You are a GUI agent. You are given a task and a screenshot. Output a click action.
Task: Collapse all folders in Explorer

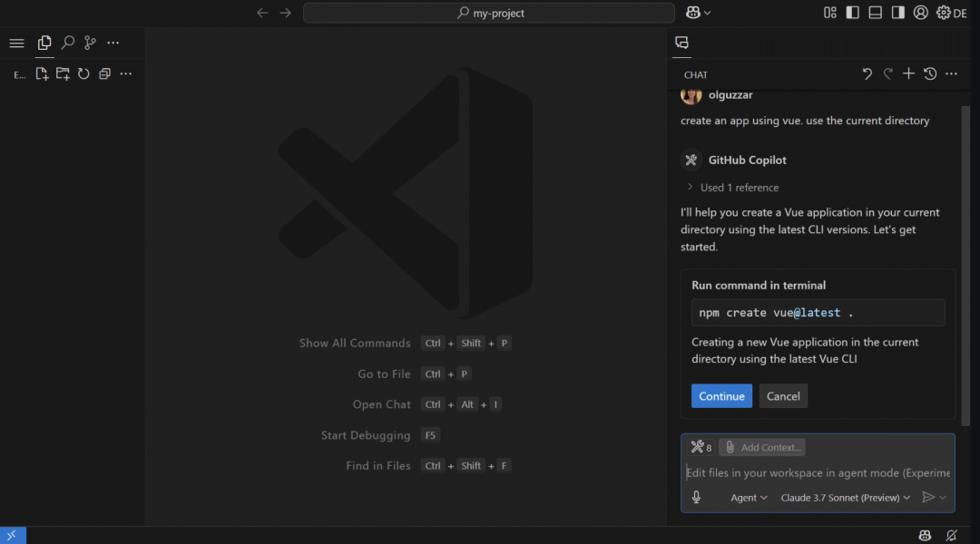pyautogui.click(x=103, y=73)
